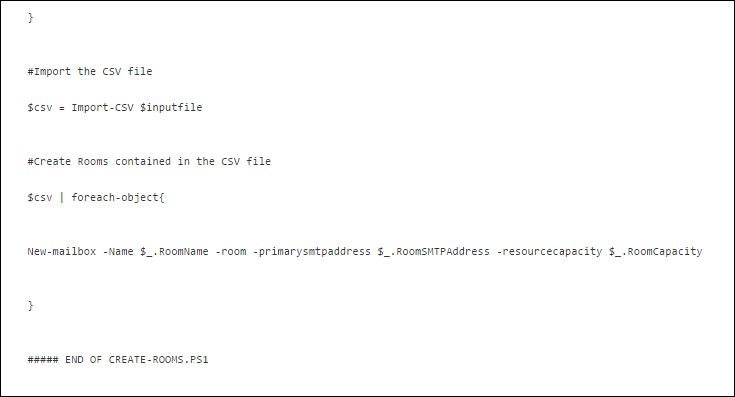Click the $_.RoomCapacity value

(x=655, y=251)
